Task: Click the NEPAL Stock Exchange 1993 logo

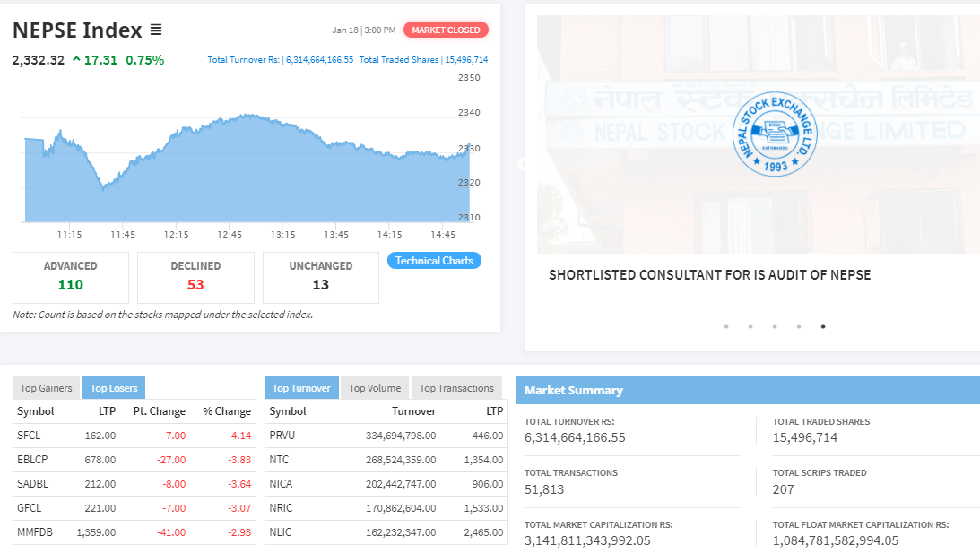Action: 775,134
